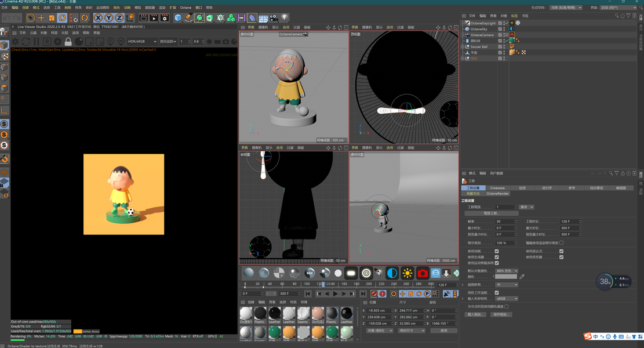The height and width of the screenshot is (348, 644).
Task: Restart render in Live Viewer
Action: coord(26,42)
